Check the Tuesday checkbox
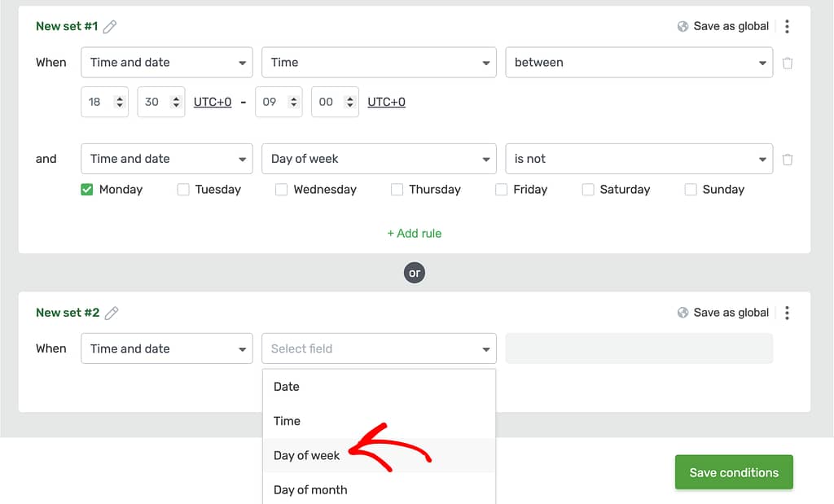 183,189
